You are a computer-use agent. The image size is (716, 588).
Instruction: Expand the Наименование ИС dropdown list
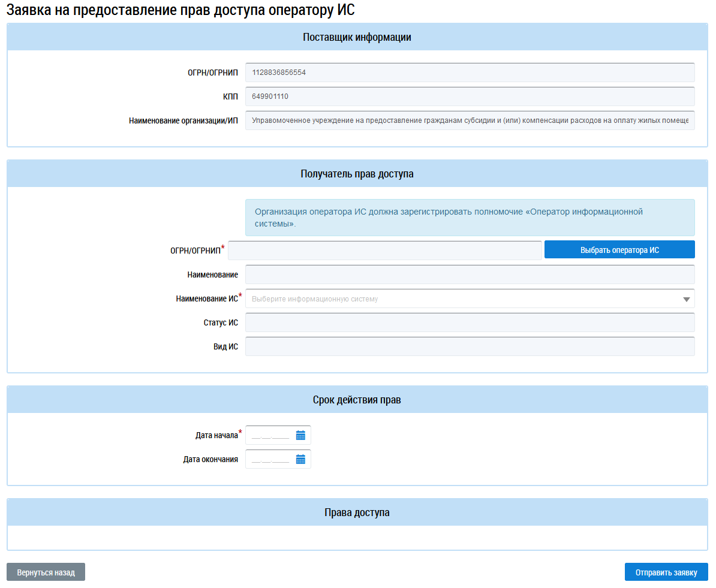point(686,299)
